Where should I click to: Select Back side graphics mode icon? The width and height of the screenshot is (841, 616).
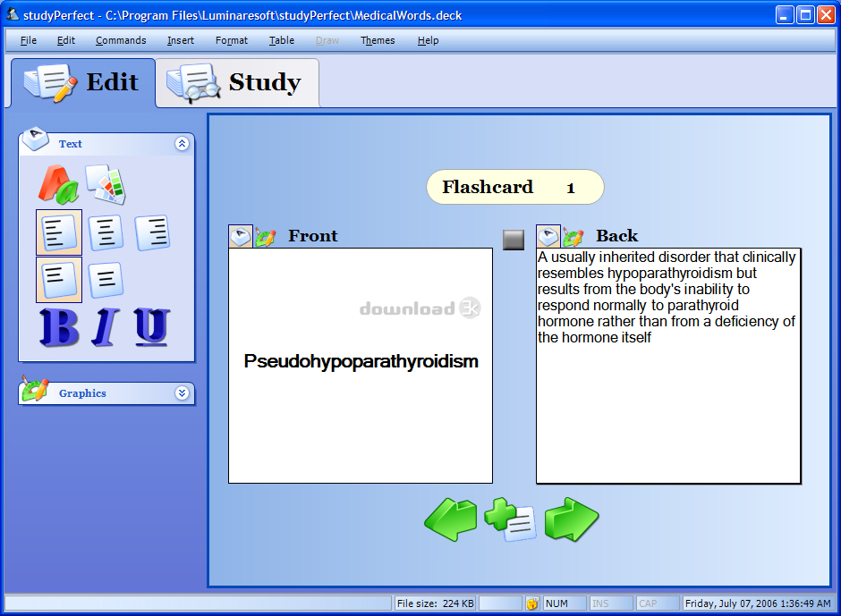tap(573, 236)
